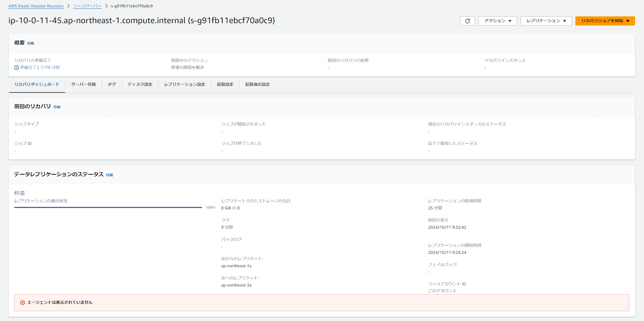Click the red error icon in agent alert

23,303
